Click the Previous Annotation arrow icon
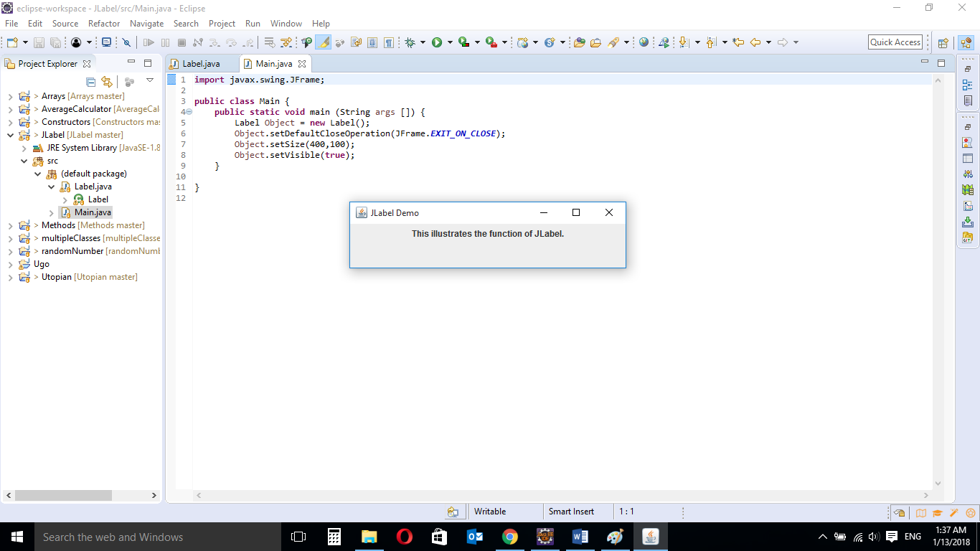980x551 pixels. (x=711, y=43)
